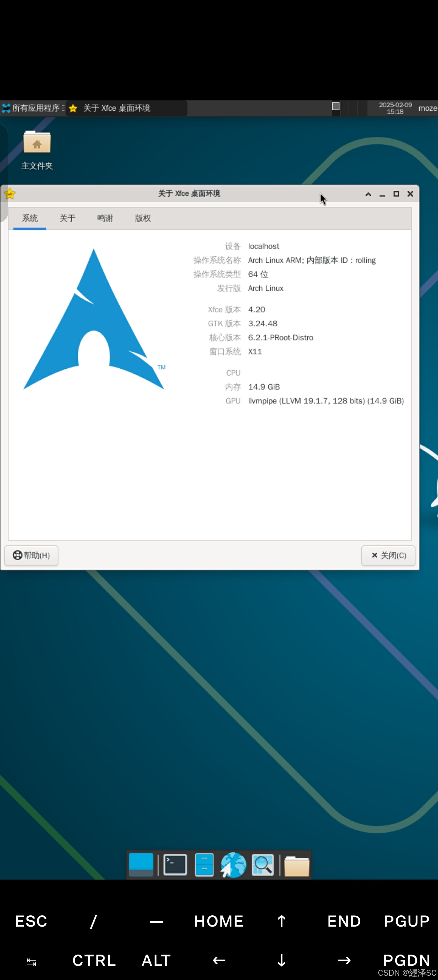Launch the terminal emulator from dock
Screen dimensions: 438x980
[175, 865]
